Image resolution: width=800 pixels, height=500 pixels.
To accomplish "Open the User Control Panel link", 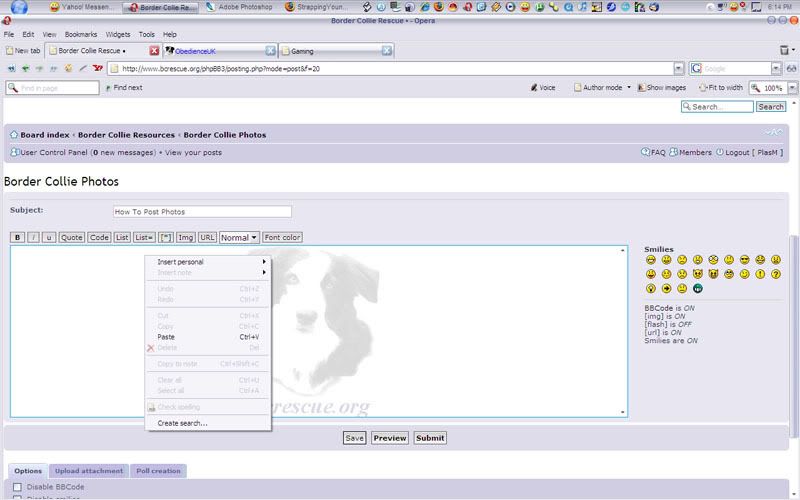I will 54,152.
